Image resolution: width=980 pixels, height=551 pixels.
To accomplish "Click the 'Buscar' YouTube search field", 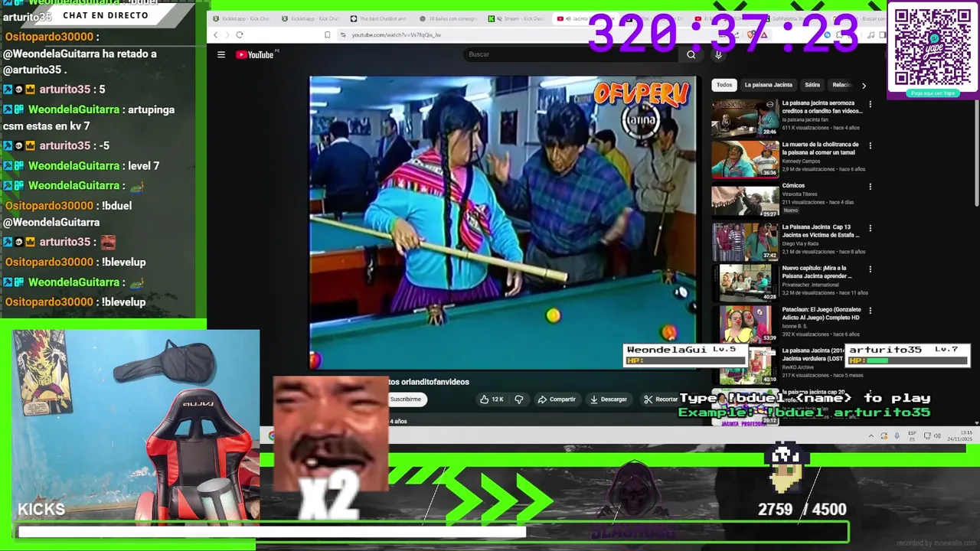I will tap(570, 54).
